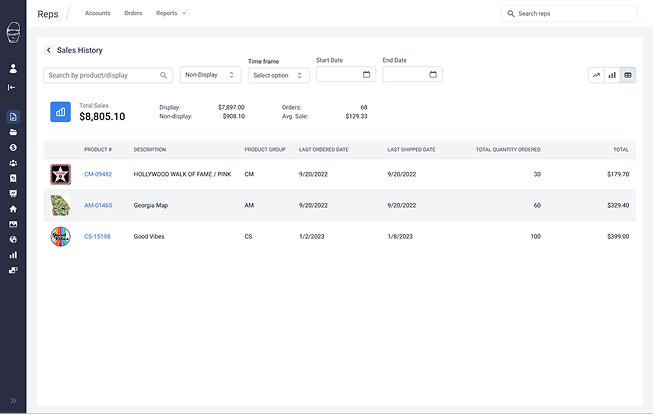This screenshot has height=416, width=654.
Task: Open product link AM-01465
Action: click(x=98, y=205)
